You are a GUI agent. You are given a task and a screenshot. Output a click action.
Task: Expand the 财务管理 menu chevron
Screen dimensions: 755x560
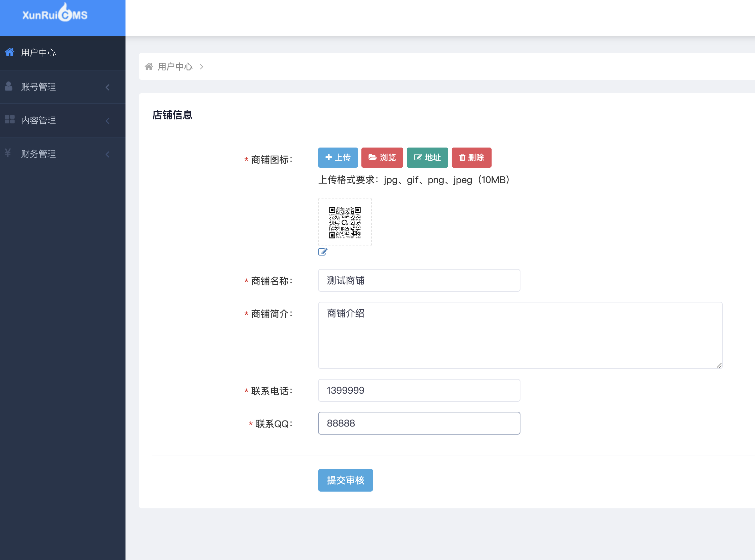pyautogui.click(x=107, y=154)
